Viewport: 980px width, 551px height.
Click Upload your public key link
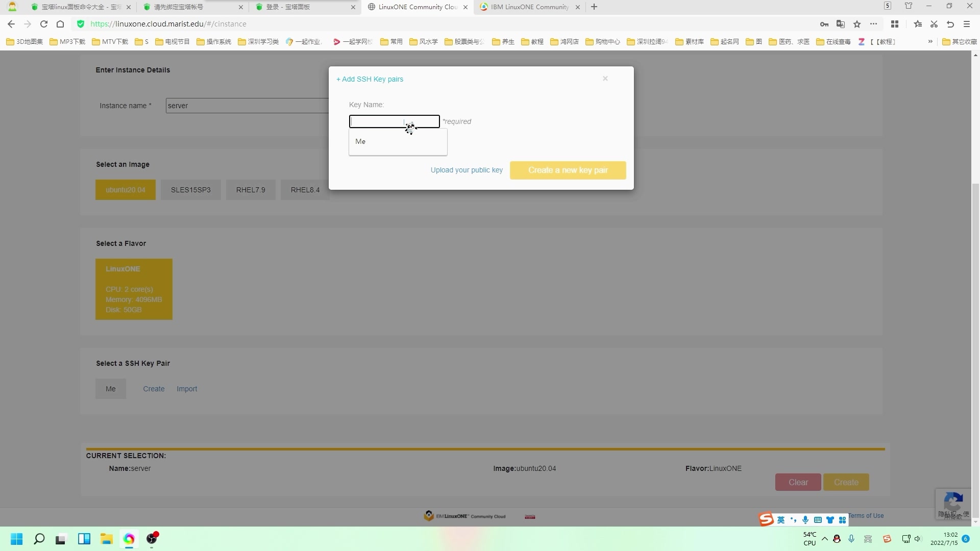(x=466, y=170)
